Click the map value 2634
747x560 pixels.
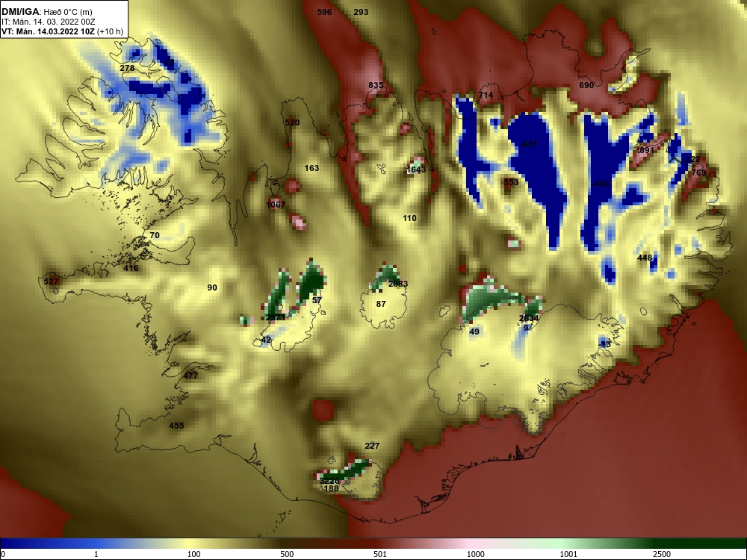point(529,319)
